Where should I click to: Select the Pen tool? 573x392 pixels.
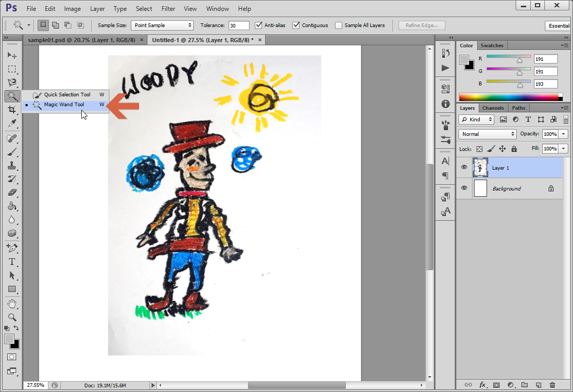click(x=12, y=248)
